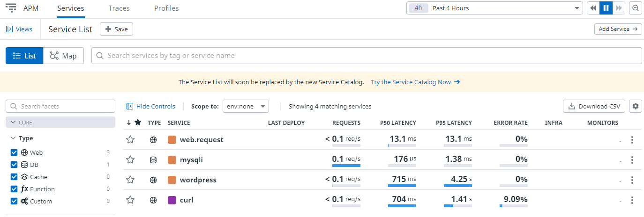Step back to the previous time range
This screenshot has height=217, width=644.
(593, 8)
